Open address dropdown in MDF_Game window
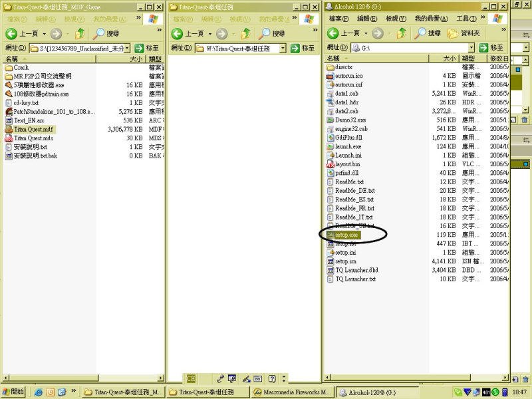 [127, 49]
